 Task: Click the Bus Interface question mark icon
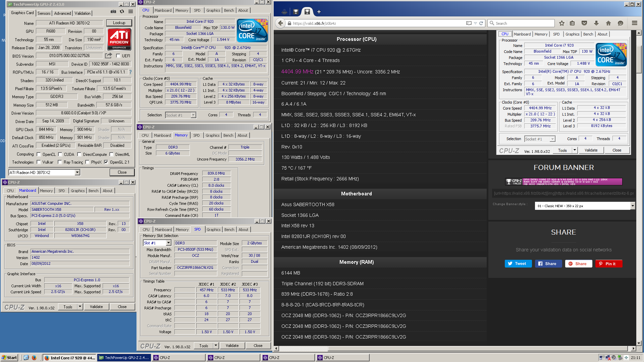pyautogui.click(x=130, y=72)
